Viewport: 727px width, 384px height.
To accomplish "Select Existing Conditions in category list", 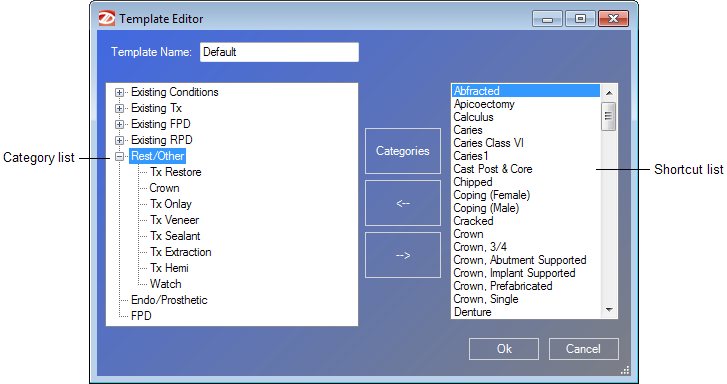I will point(174,92).
